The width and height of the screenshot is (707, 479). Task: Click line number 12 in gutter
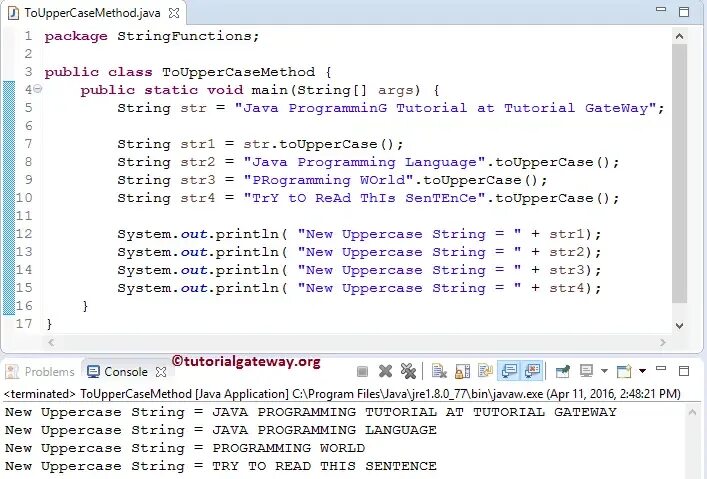pos(24,234)
